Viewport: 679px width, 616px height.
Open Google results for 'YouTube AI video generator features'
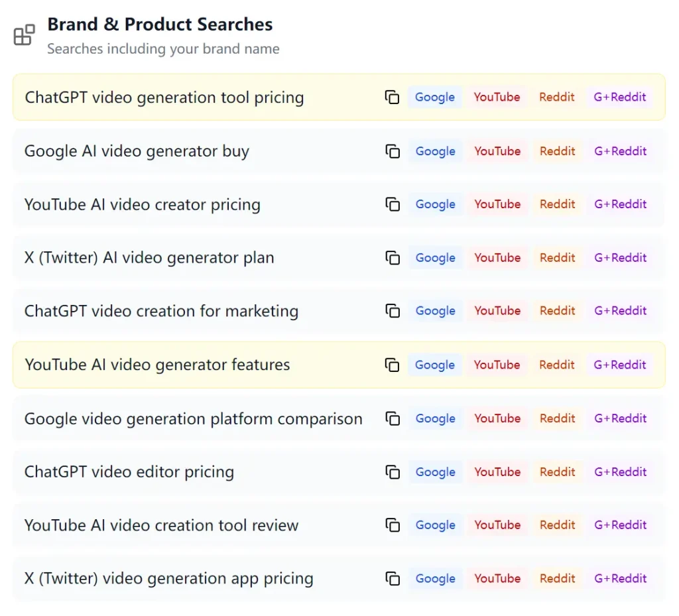(434, 365)
